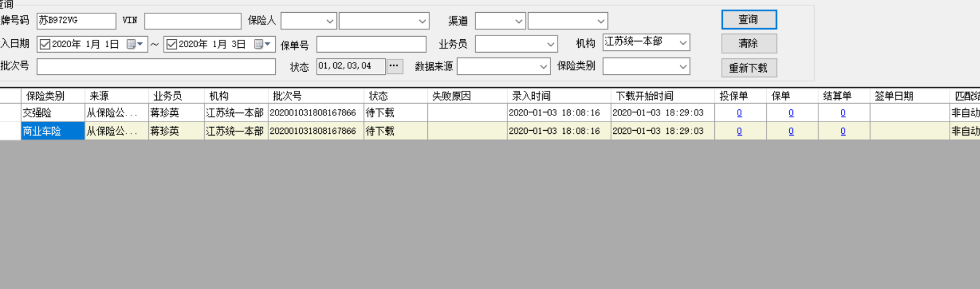The width and height of the screenshot is (980, 289).
Task: Sort by 保险类别 column header
Action: coord(53,96)
